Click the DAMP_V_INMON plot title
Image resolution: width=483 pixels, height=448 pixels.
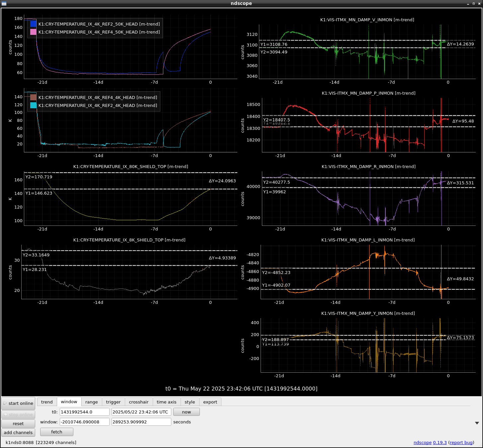367,20
